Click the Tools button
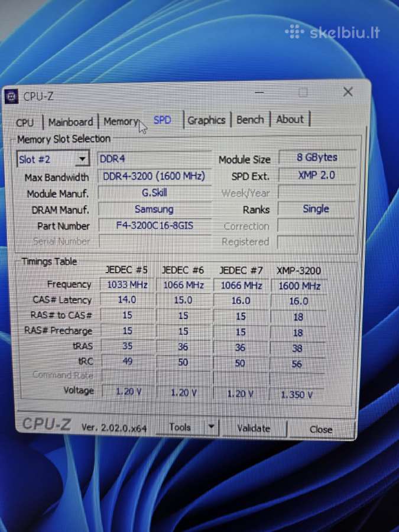399x532 pixels. point(180,427)
